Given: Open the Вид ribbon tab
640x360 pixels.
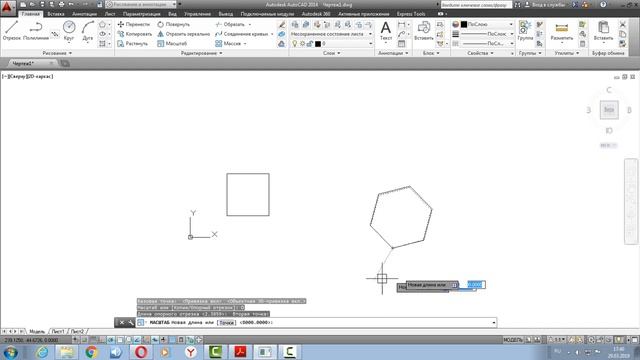Looking at the screenshot, I should click(x=172, y=14).
